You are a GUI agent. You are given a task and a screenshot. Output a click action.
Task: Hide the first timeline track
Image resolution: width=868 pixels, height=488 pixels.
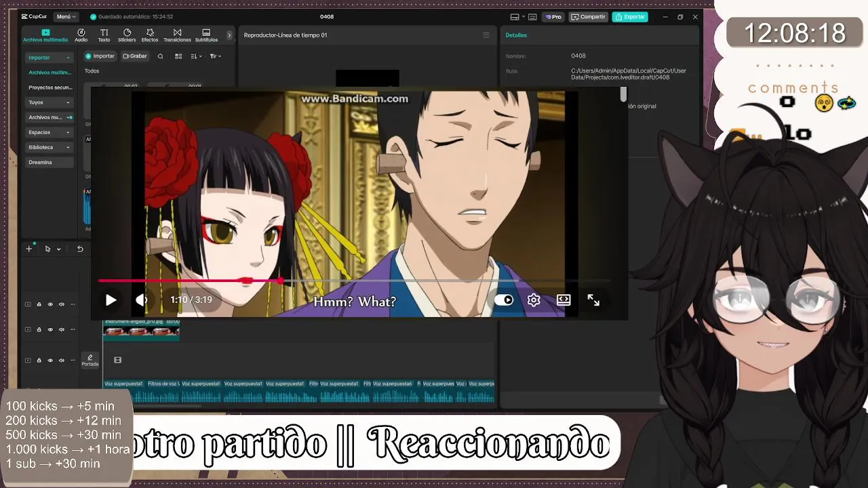[50, 304]
